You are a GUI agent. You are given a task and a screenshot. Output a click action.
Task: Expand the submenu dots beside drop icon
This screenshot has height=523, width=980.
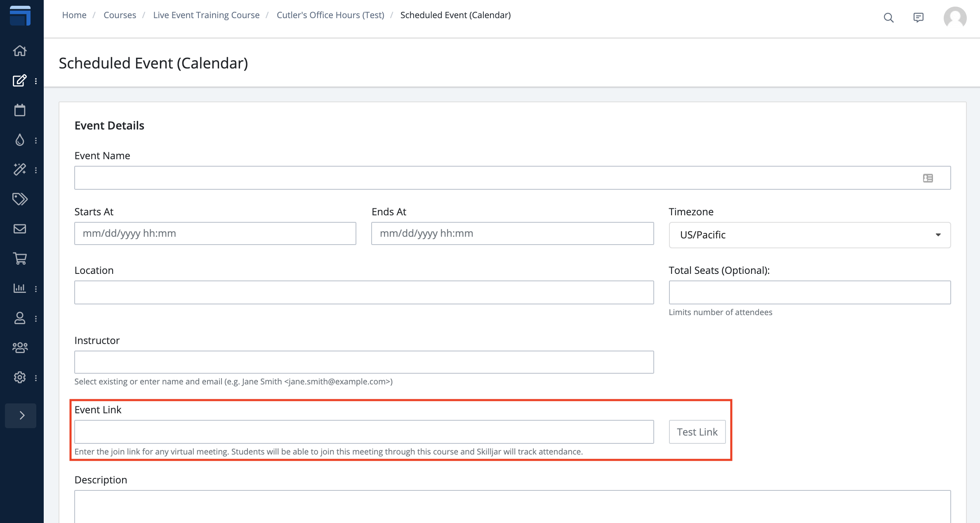[x=36, y=141]
